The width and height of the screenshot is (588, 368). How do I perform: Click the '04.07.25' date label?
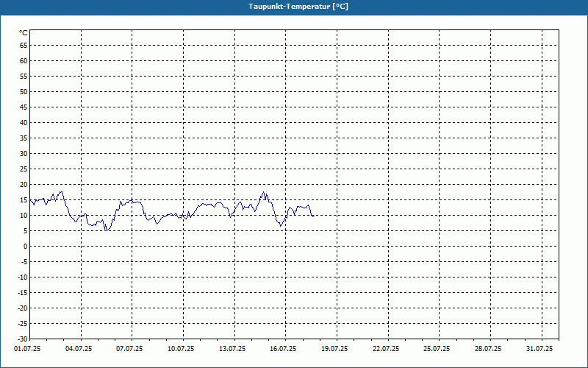click(x=79, y=349)
